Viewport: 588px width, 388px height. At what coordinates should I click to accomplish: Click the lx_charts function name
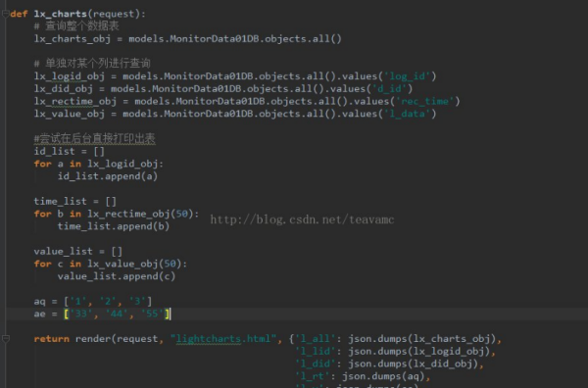[x=61, y=15]
